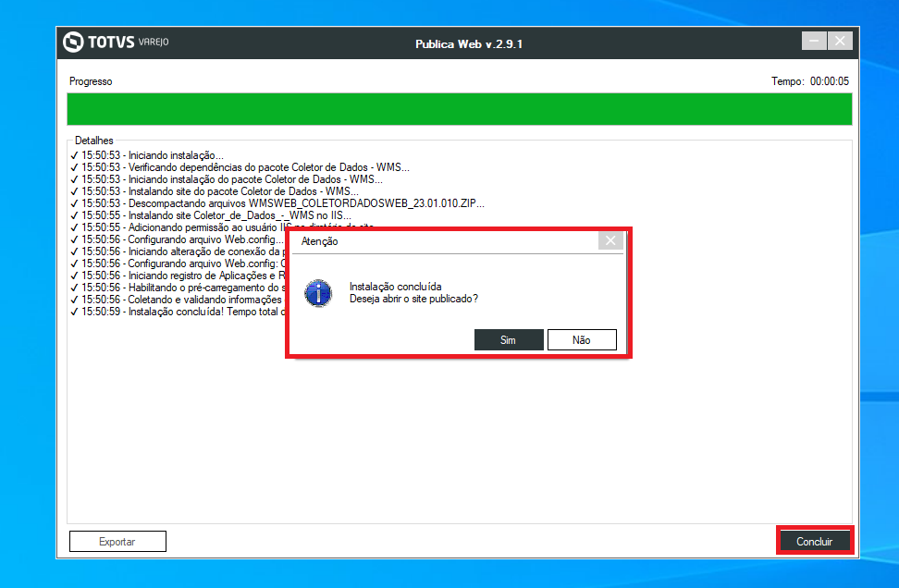Click Não in the Atenção dialog
This screenshot has width=899, height=588.
(582, 340)
